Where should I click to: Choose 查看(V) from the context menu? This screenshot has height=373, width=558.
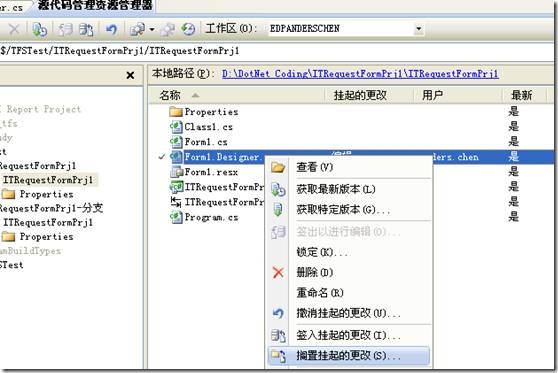click(x=349, y=167)
